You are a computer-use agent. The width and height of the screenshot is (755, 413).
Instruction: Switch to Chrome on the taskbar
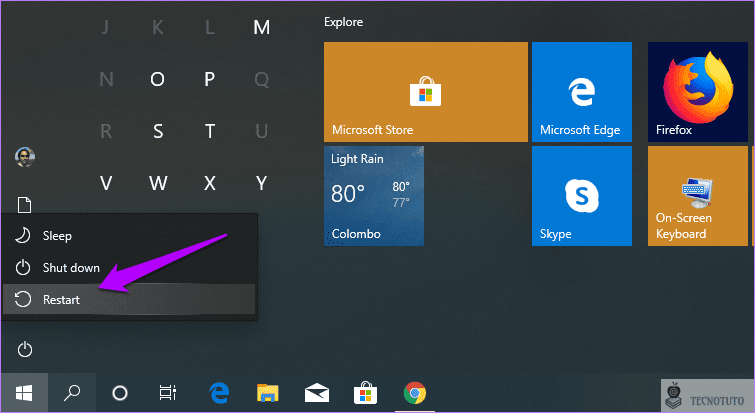coord(415,393)
